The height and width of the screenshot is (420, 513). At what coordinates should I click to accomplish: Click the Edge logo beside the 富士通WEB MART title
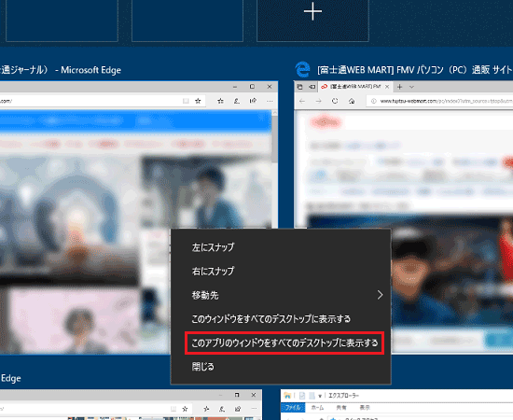[302, 70]
